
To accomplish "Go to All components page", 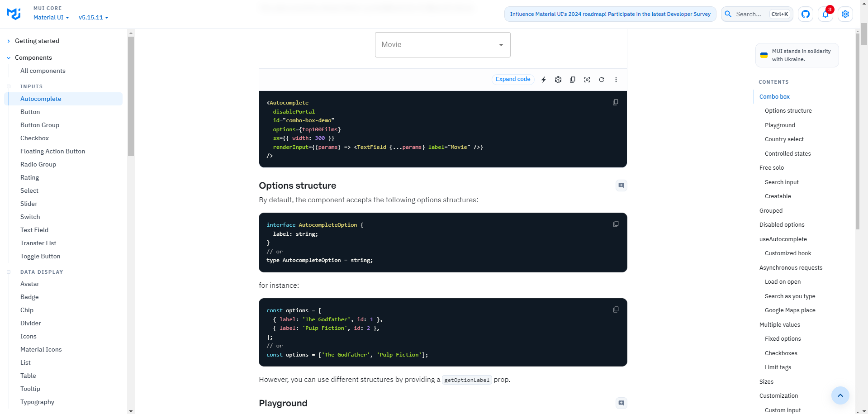I will pyautogui.click(x=43, y=71).
